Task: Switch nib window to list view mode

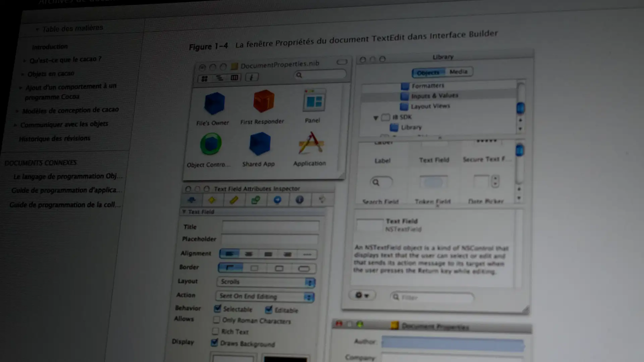Action: click(219, 78)
